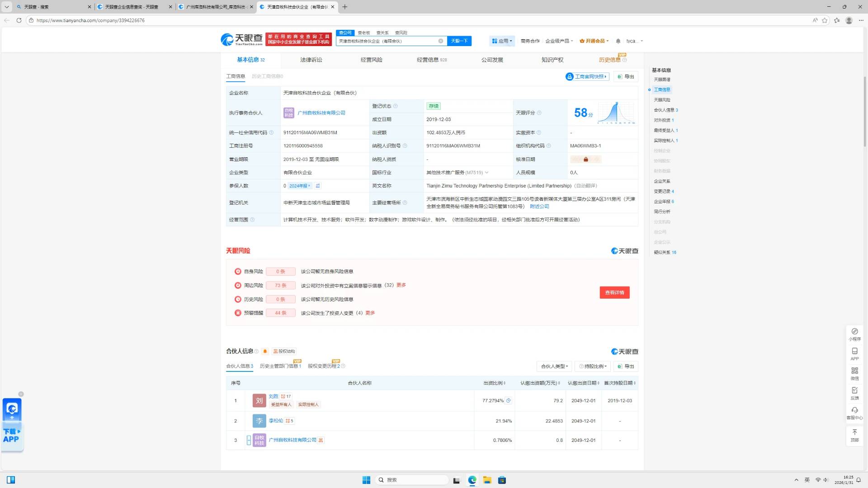This screenshot has width=868, height=488.
Task: Sort table by 出资比例 column
Action: click(x=494, y=383)
